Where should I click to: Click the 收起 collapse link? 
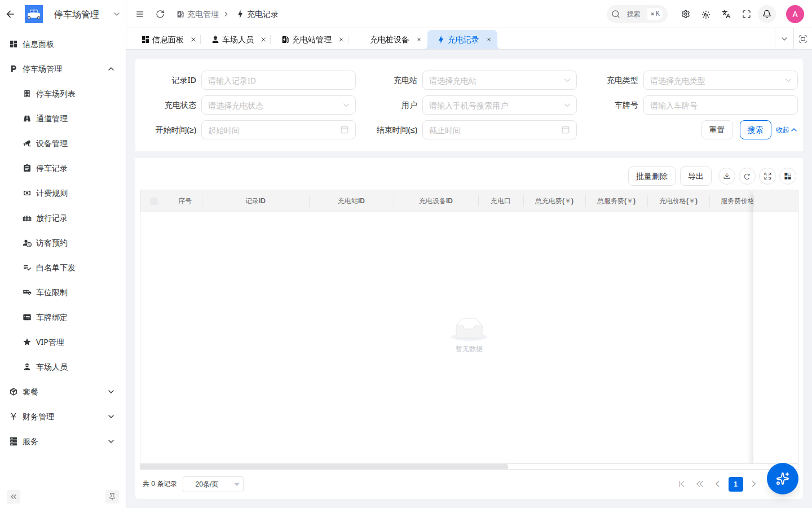coord(786,130)
